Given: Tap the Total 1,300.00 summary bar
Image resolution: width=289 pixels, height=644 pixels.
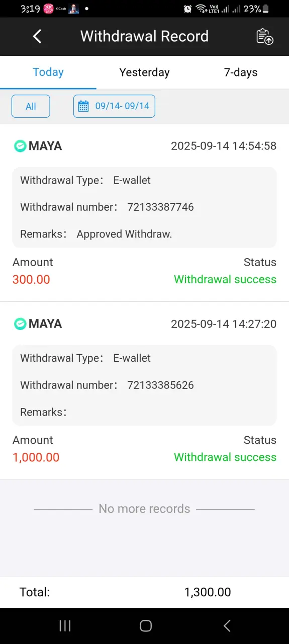Looking at the screenshot, I should 144,592.
